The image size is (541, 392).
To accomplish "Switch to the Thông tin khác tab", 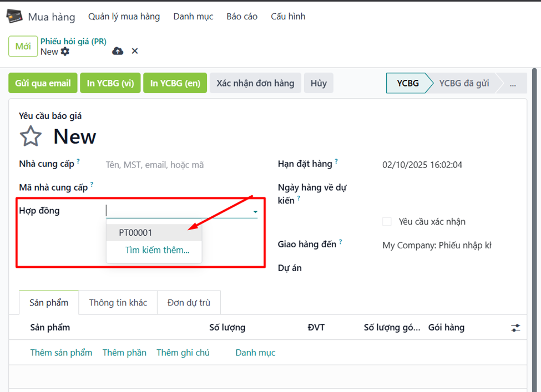I will 118,303.
